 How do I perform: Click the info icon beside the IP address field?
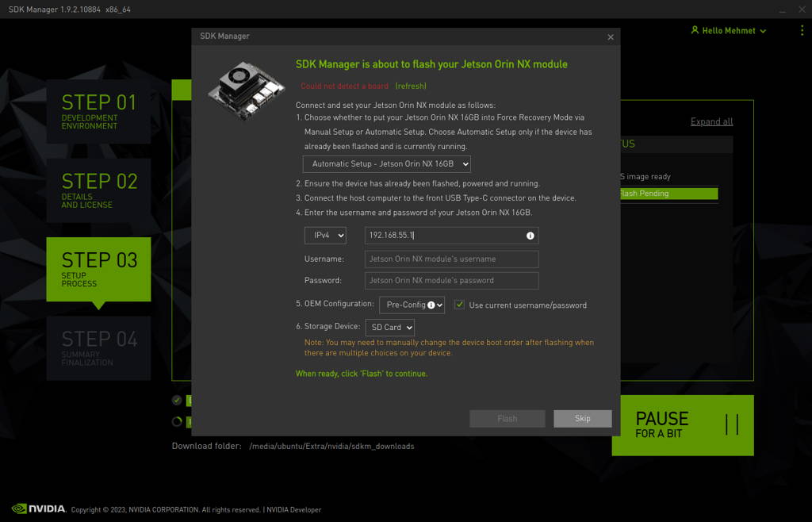[529, 235]
